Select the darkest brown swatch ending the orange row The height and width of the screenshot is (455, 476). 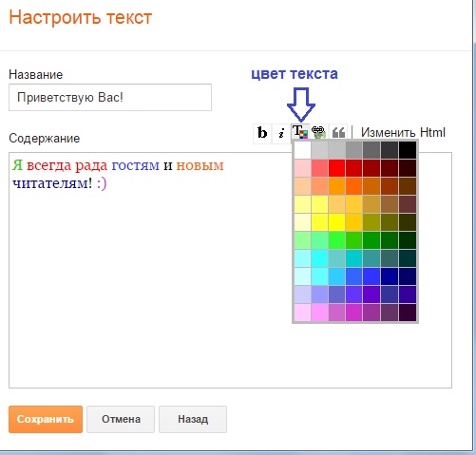[x=408, y=186]
